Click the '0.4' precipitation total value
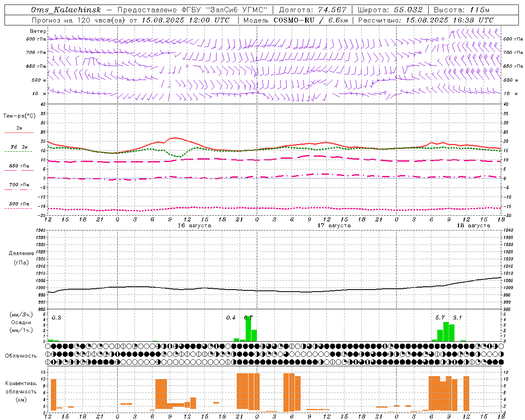The image size is (525, 420). (x=231, y=317)
